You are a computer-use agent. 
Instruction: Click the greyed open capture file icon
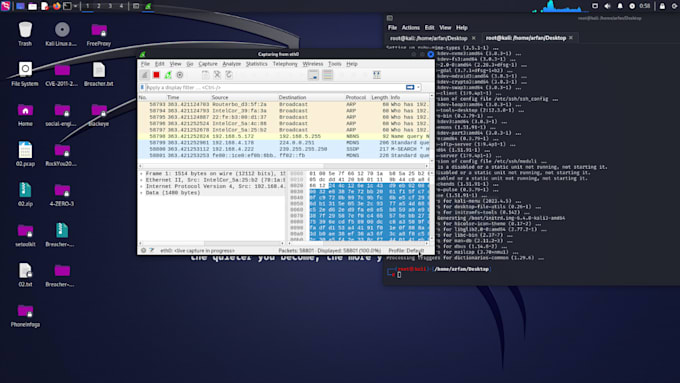(x=205, y=75)
